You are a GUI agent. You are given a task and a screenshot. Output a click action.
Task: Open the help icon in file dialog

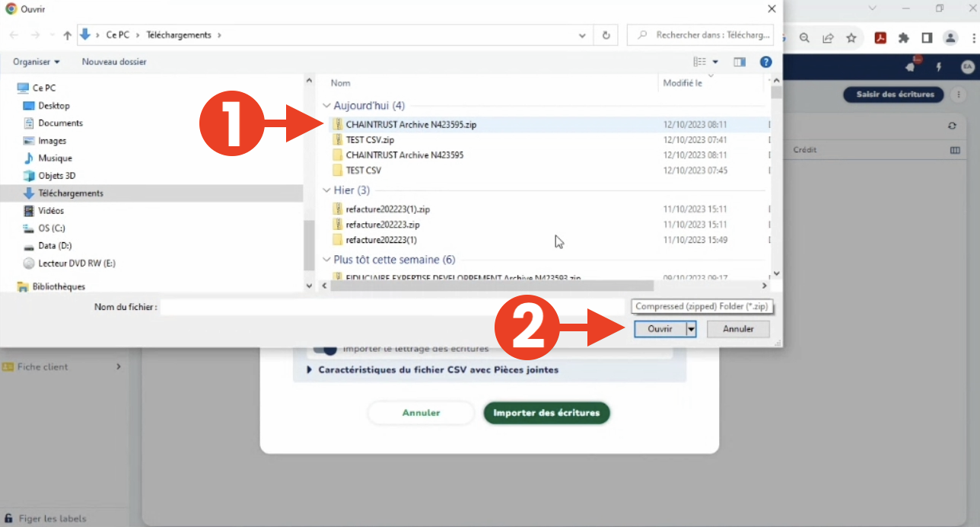(x=766, y=62)
